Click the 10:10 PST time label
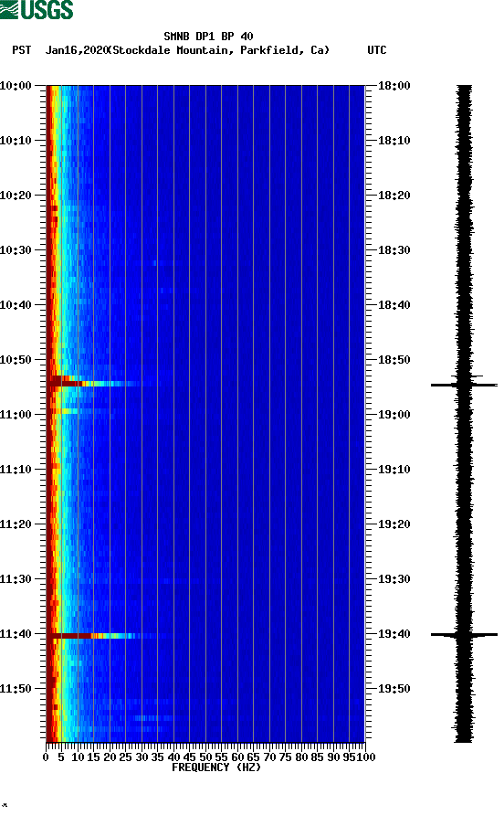 pyautogui.click(x=16, y=141)
